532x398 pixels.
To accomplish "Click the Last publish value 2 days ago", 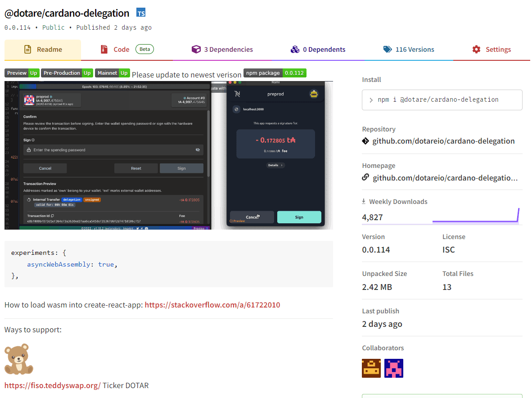I will point(382,324).
